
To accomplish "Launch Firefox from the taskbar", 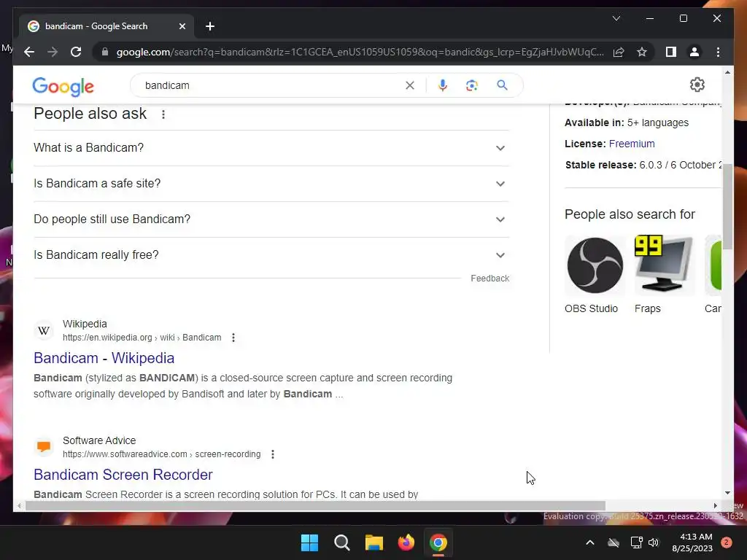I will pyautogui.click(x=406, y=542).
